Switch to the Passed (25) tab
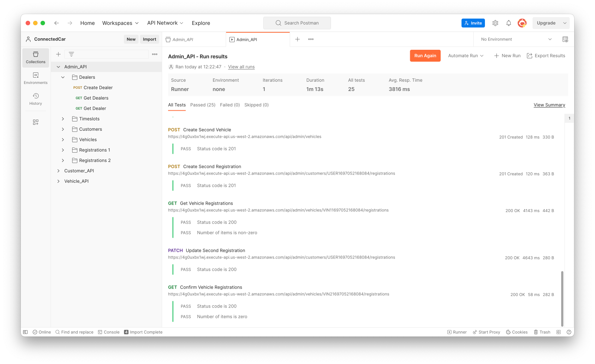Screen dimensions: 595x364 point(203,105)
